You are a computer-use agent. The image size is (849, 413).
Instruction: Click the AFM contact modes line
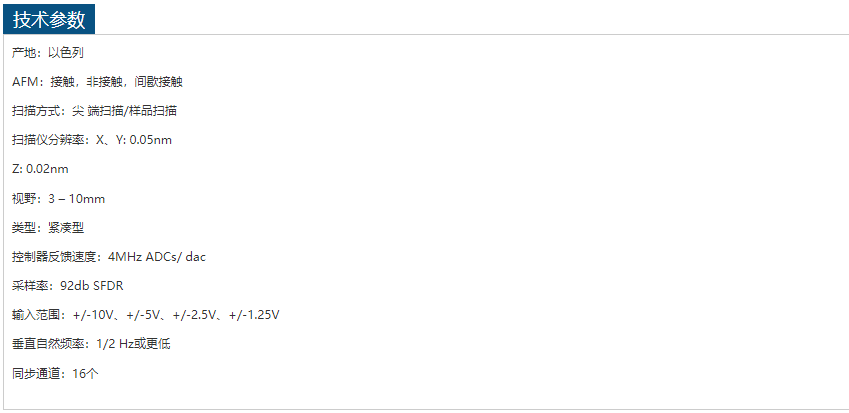tap(97, 82)
